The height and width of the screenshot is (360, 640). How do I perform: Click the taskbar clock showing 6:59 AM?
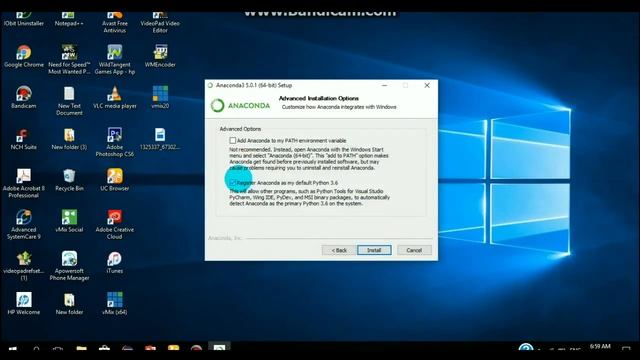coord(600,347)
